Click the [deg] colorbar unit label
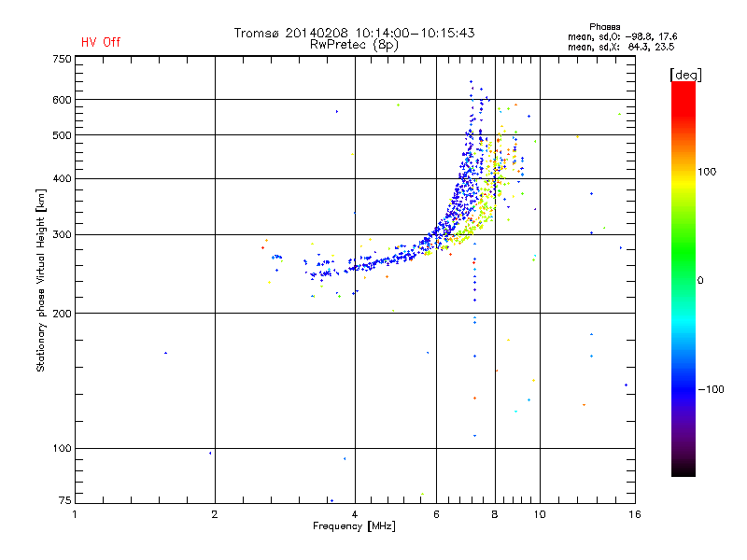 [x=685, y=75]
